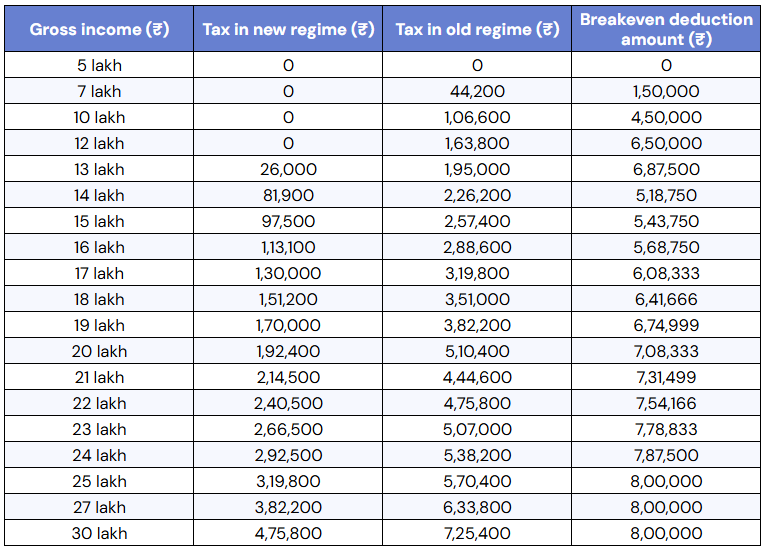Select the 7,25,400 old regime tax cell

click(x=477, y=533)
